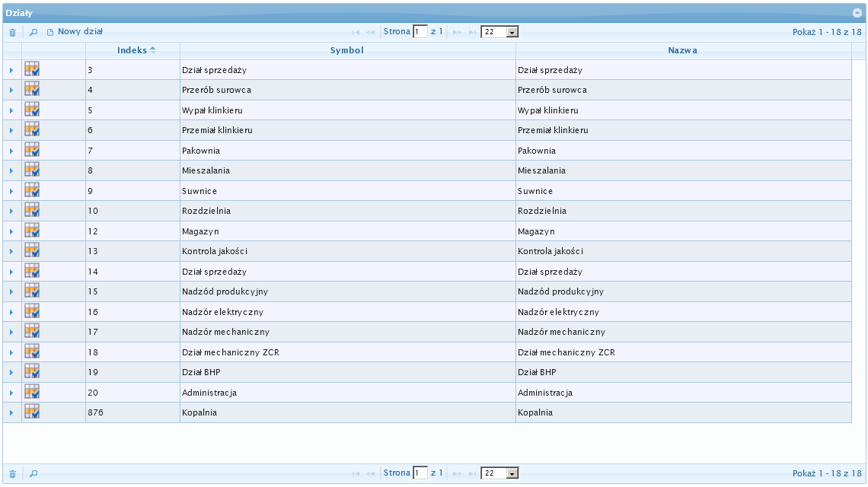Viewport: 868px width, 487px height.
Task: Expand the Dział BHP row
Action: click(x=11, y=372)
